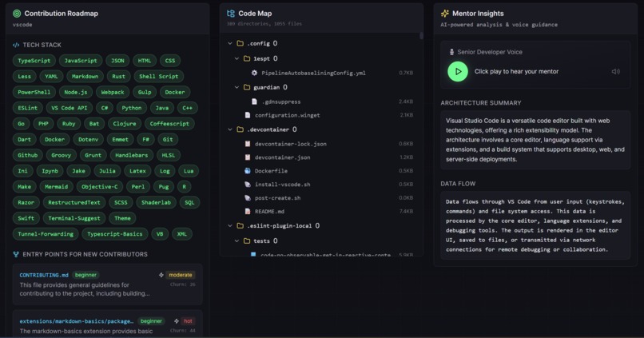The width and height of the screenshot is (644, 338).
Task: Select Dockerfile in the Code Map
Action: [321, 171]
